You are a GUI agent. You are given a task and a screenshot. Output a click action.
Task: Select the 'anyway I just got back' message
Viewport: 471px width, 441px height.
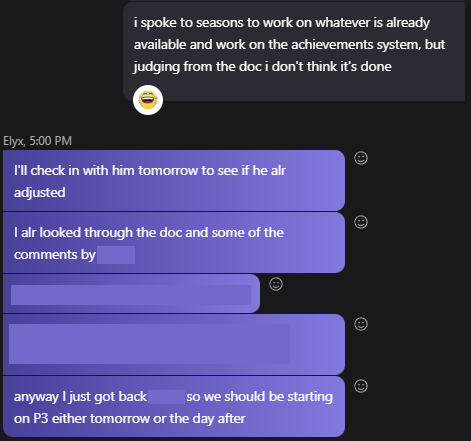point(174,407)
